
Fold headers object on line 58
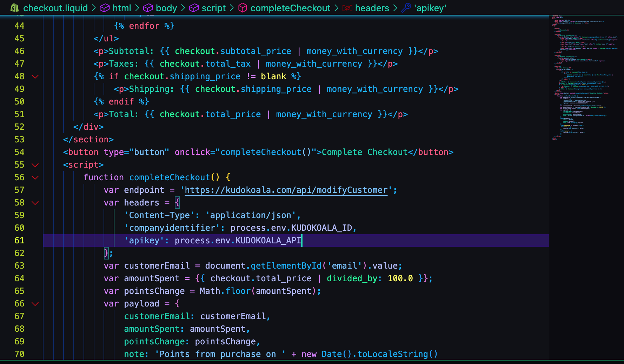[x=35, y=203]
